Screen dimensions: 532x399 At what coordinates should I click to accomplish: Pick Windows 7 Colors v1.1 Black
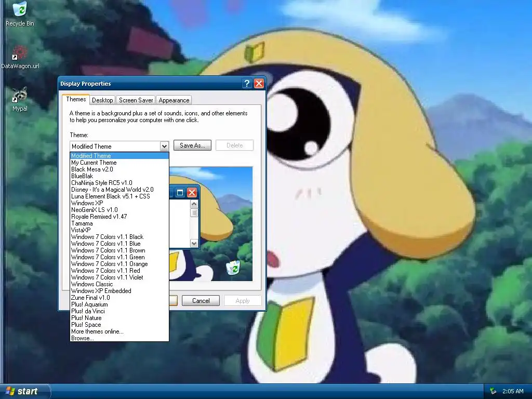pos(119,237)
